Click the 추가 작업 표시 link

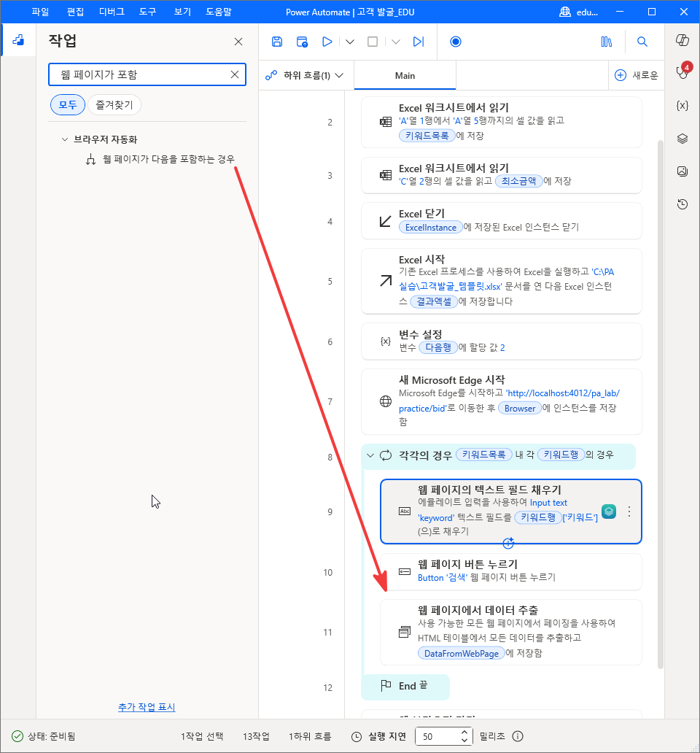coord(147,707)
